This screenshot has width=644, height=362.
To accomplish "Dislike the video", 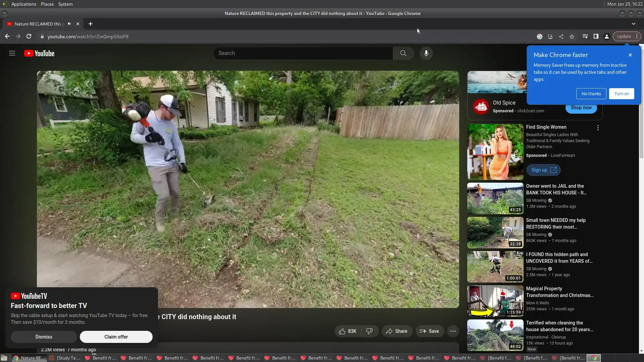I will (369, 331).
